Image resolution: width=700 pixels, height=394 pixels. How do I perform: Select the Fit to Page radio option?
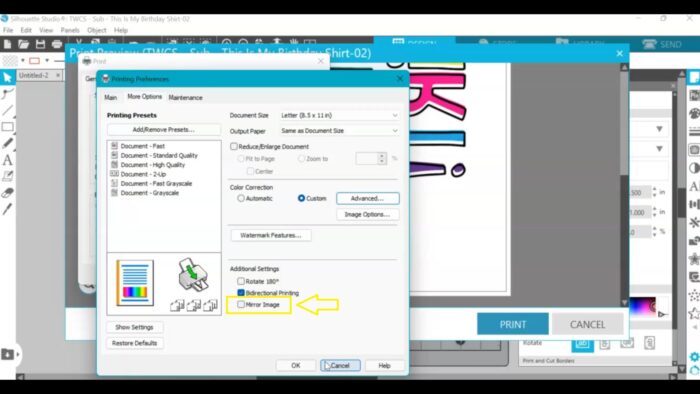(241, 158)
